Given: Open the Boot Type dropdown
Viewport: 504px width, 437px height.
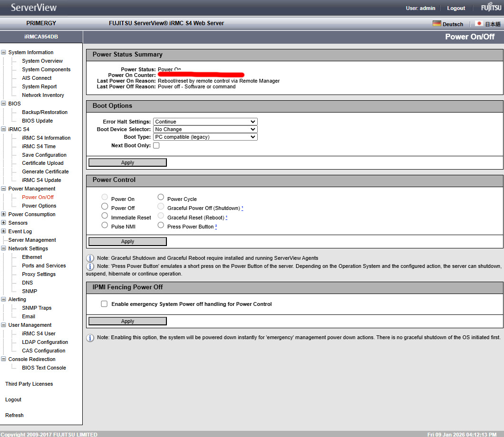Looking at the screenshot, I should (205, 137).
